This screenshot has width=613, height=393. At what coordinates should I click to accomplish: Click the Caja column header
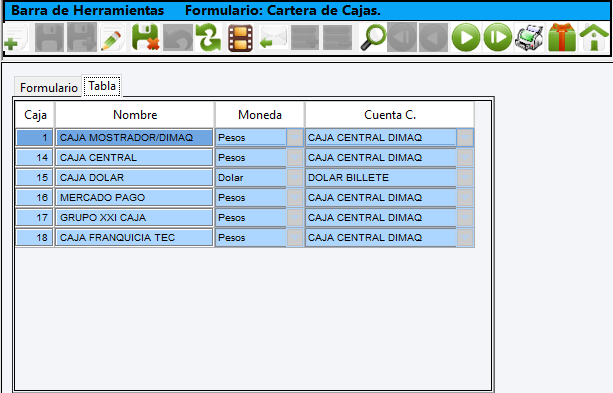tap(35, 115)
